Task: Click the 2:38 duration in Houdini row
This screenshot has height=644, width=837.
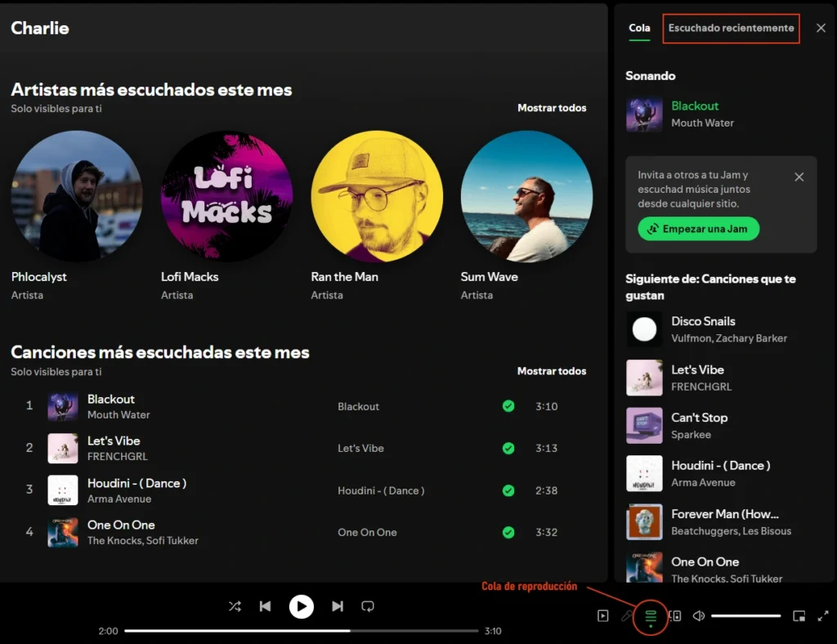Action: pyautogui.click(x=547, y=490)
